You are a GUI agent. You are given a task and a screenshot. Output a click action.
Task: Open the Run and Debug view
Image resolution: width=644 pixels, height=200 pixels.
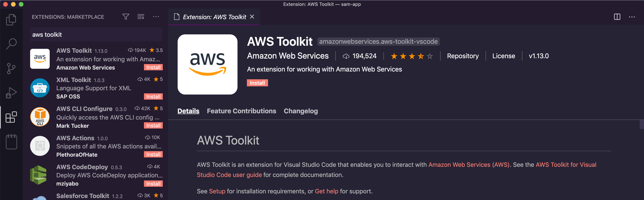[x=11, y=92]
